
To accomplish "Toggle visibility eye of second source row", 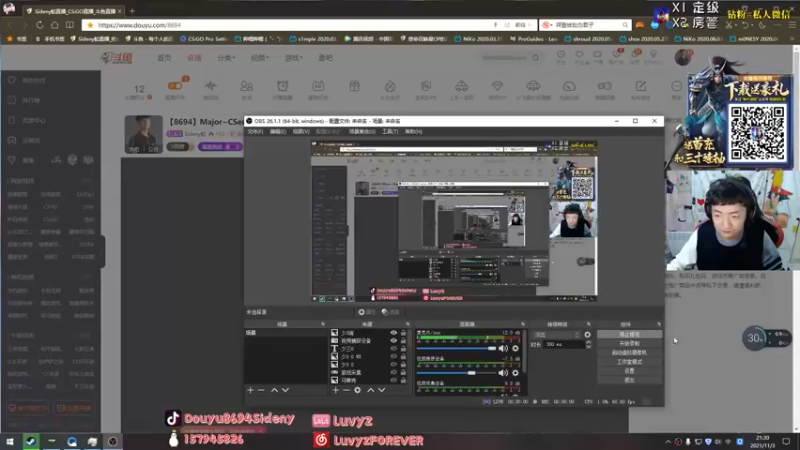I will click(393, 340).
